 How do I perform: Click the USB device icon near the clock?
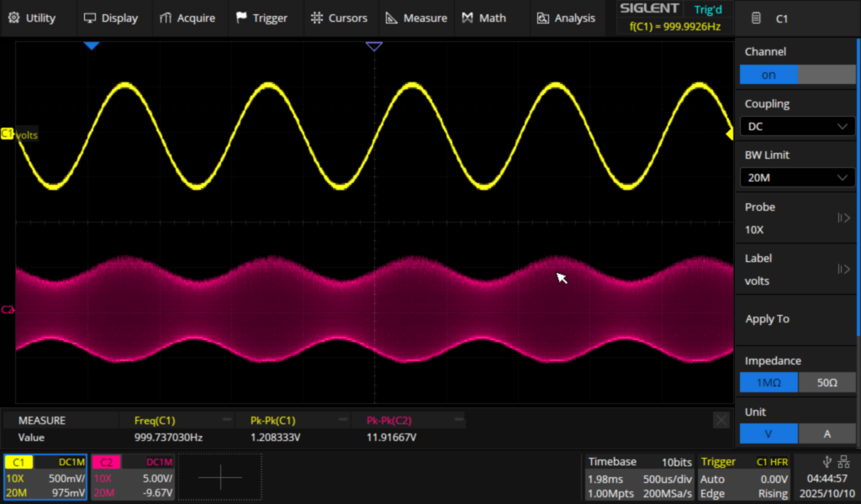[827, 460]
